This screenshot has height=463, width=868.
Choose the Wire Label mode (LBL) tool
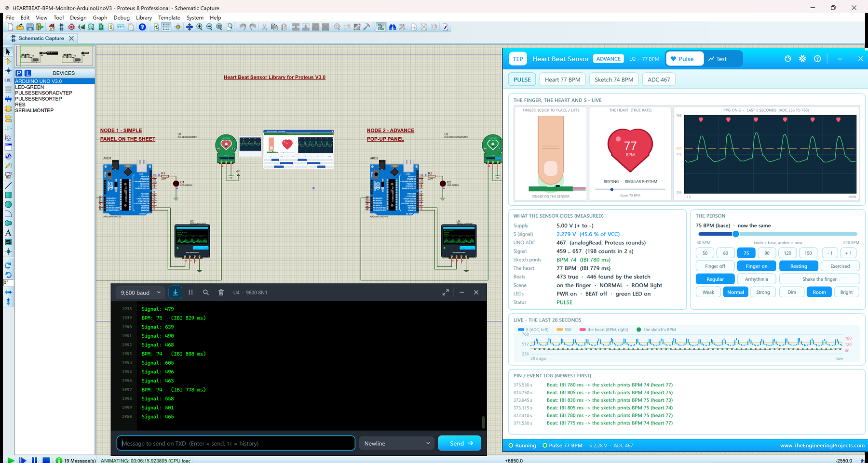(x=8, y=80)
